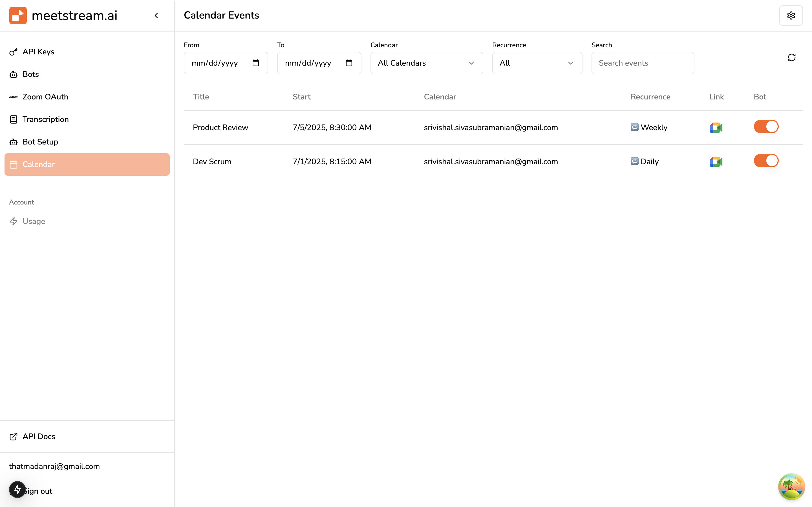Click the Calendar icon in the sidebar
The width and height of the screenshot is (812, 507).
(14, 164)
